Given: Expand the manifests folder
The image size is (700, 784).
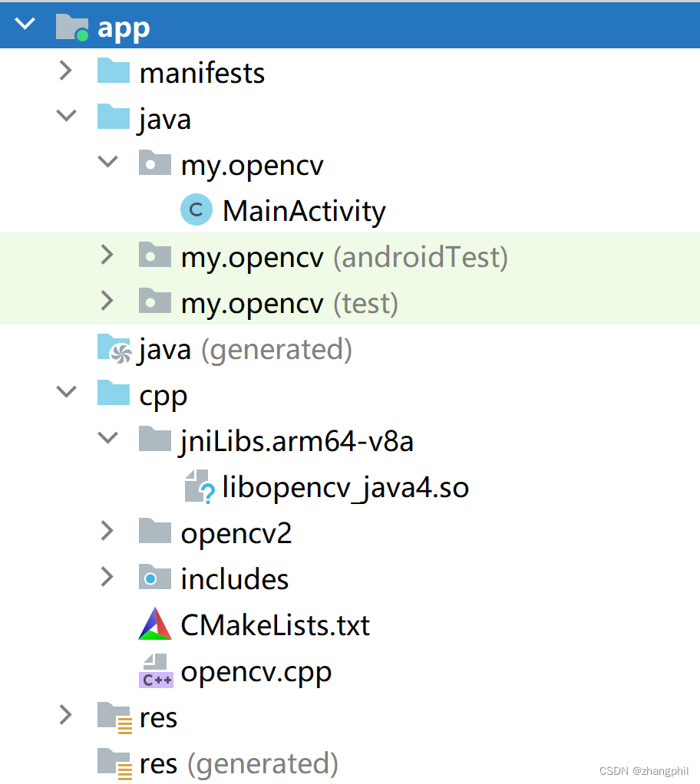Looking at the screenshot, I should pos(66,71).
